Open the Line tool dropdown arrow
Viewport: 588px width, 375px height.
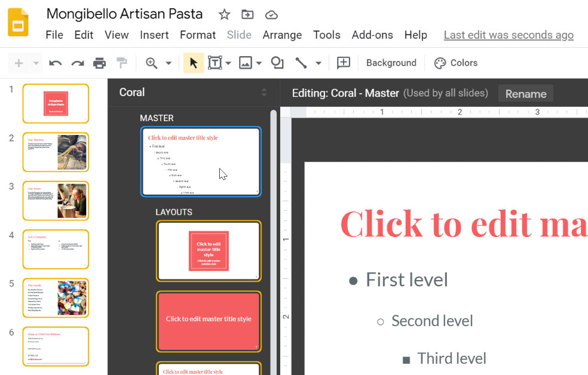pyautogui.click(x=318, y=63)
